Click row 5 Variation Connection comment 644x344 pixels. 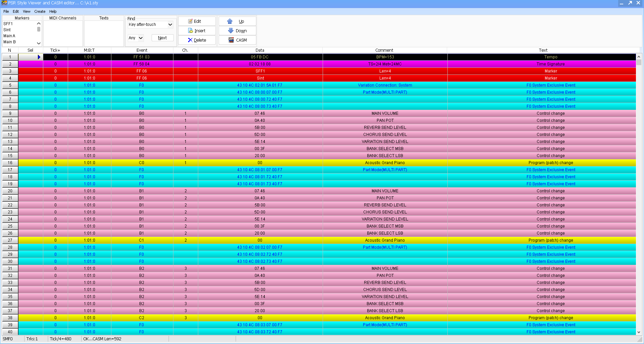(385, 85)
